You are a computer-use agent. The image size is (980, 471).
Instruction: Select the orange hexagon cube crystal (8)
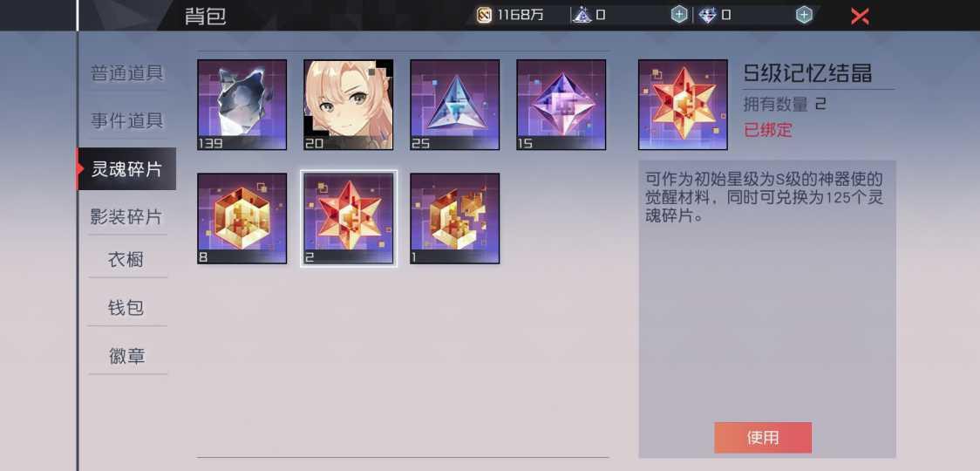coord(242,218)
